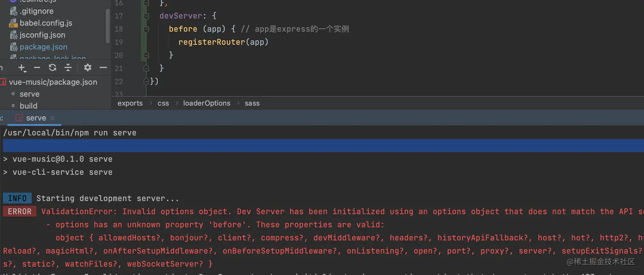Click '> vue-music@0.1.0 serve' console line

point(58,159)
